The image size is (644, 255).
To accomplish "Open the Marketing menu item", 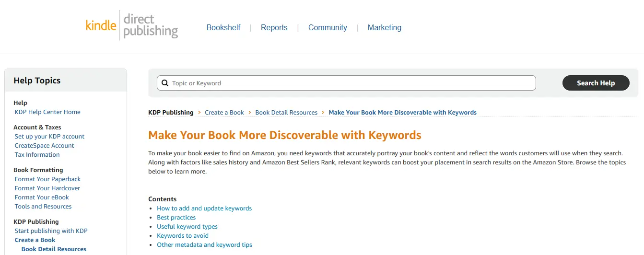I will [385, 28].
